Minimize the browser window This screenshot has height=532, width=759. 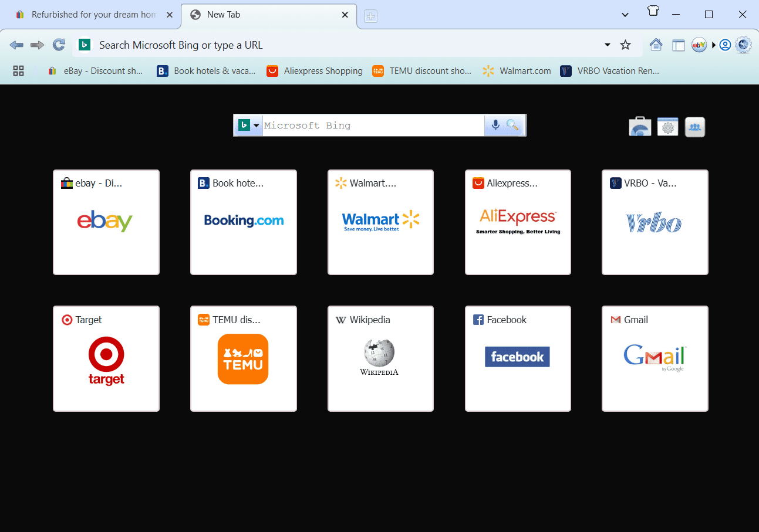(x=676, y=15)
